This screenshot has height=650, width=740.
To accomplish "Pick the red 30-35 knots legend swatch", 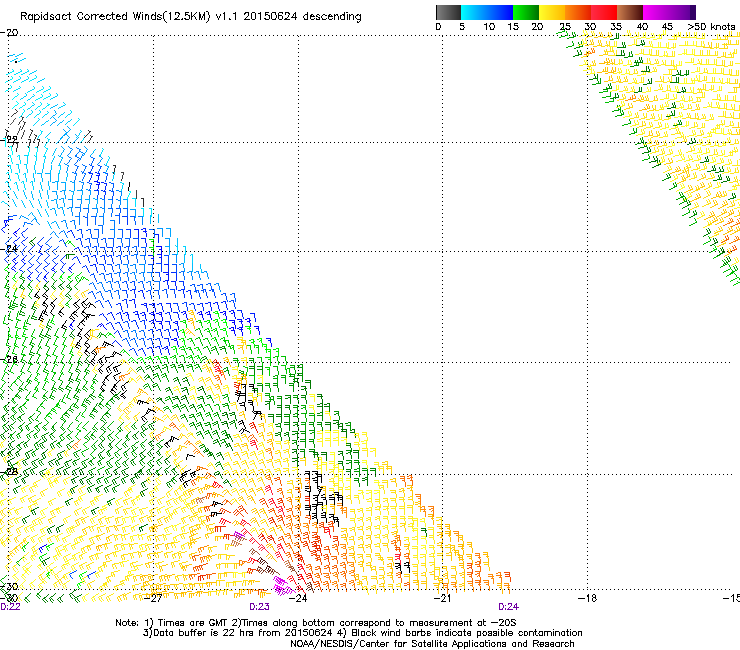I will pos(604,12).
